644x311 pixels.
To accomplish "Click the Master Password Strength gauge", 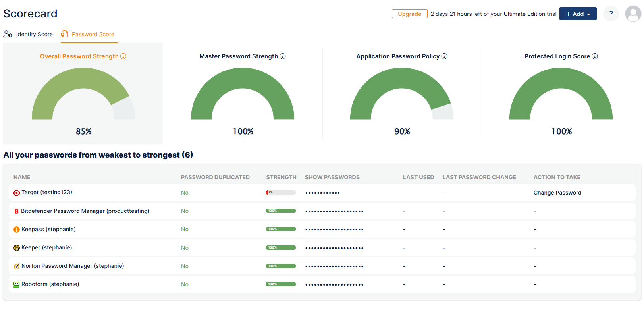I will click(243, 93).
